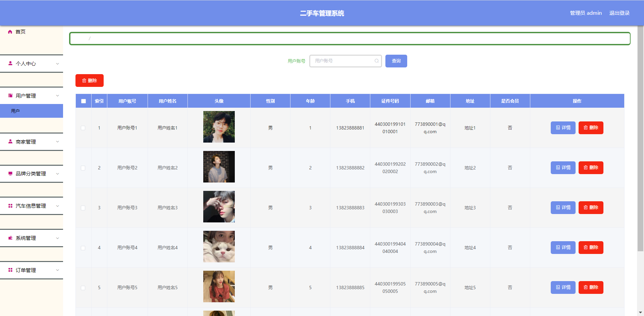The image size is (644, 316).
Task: Click the 品牌分类管理 sidebar icon
Action: click(10, 173)
